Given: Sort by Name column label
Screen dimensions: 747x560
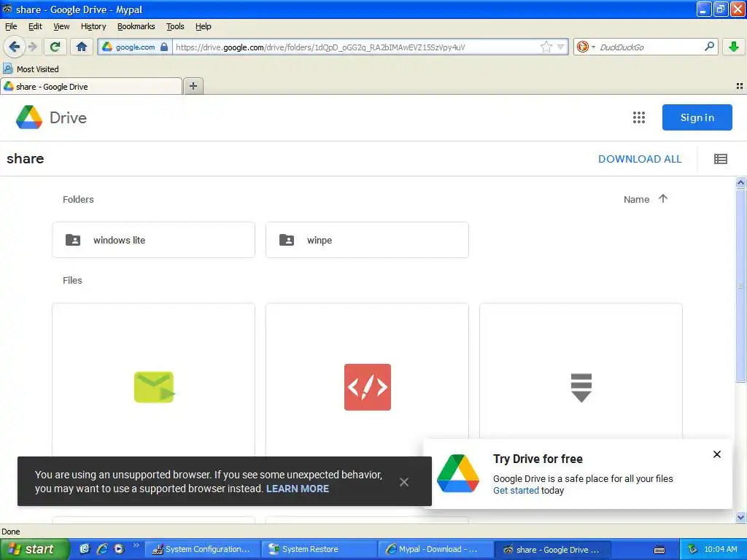Looking at the screenshot, I should tap(636, 200).
